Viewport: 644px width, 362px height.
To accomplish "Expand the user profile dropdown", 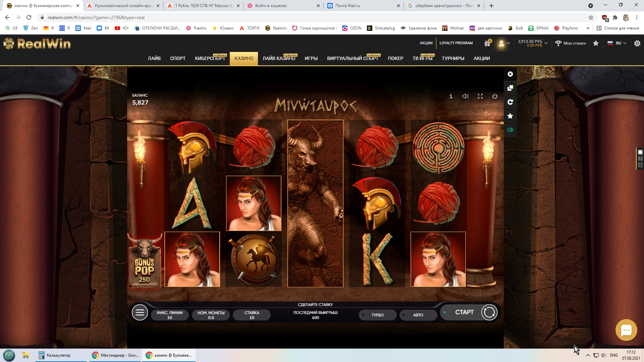I will click(504, 43).
